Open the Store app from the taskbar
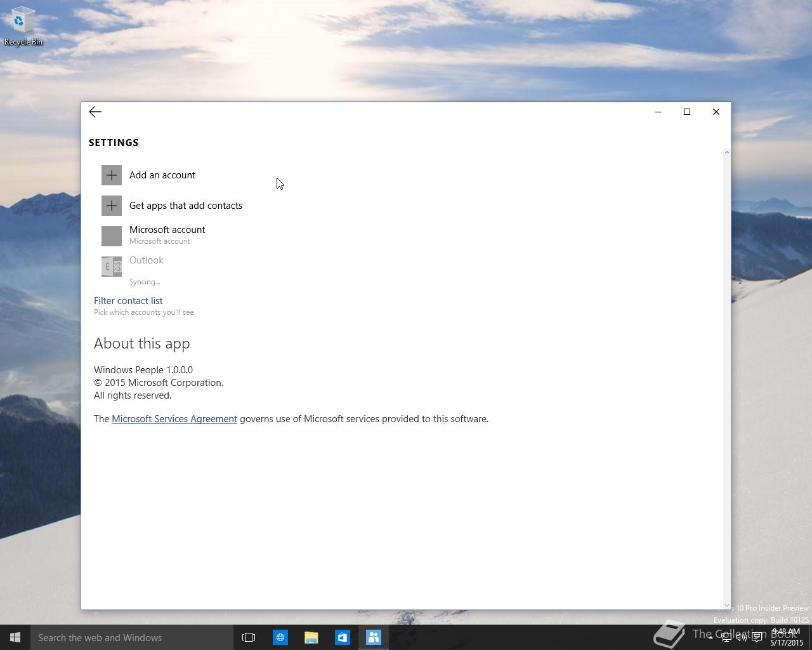This screenshot has height=650, width=812. tap(342, 637)
